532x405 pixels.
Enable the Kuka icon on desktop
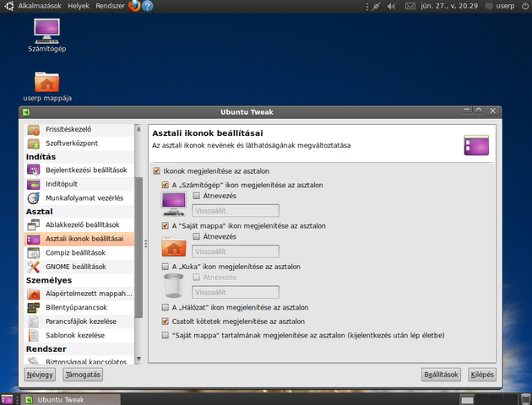pos(166,267)
